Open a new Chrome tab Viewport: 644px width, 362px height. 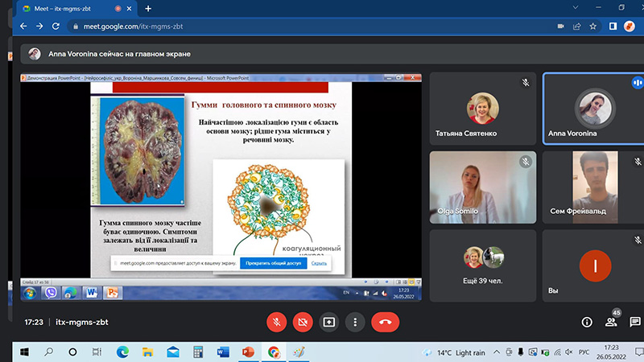tap(148, 8)
